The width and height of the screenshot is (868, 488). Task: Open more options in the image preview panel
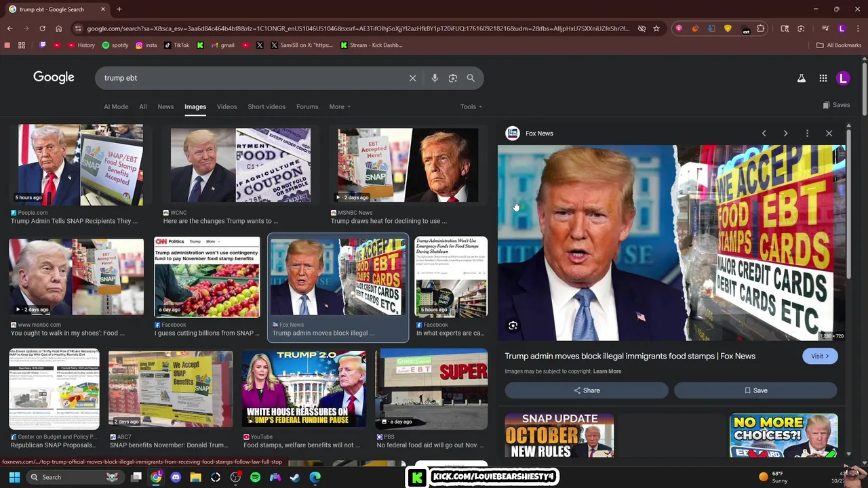tap(807, 134)
